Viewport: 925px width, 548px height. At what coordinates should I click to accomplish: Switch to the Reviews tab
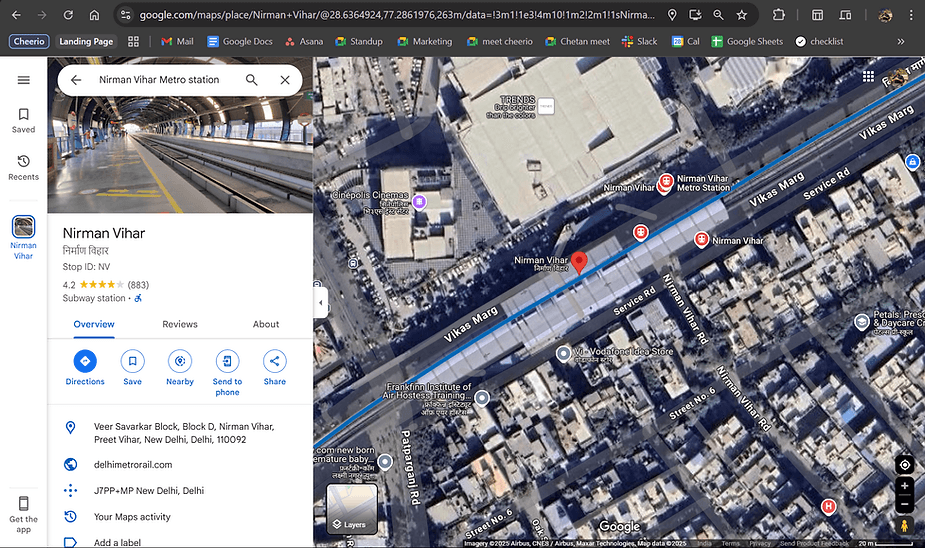pos(180,324)
